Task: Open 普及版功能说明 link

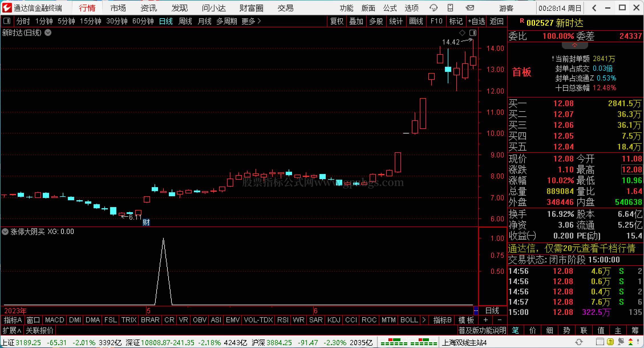Action: click(x=482, y=330)
